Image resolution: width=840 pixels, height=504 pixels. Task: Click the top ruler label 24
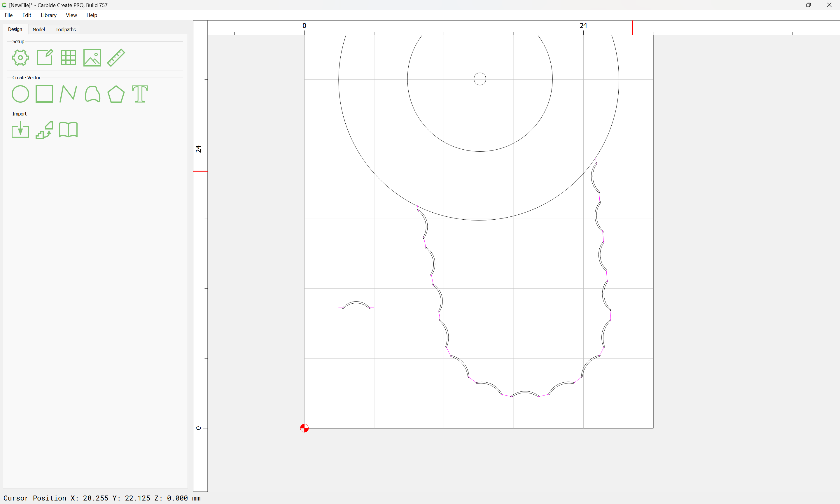[x=583, y=25]
